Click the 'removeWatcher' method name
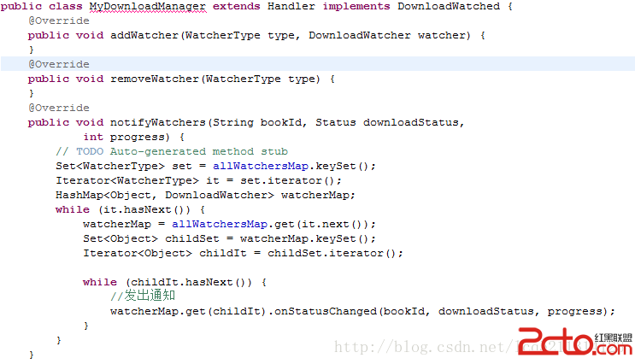Screen dimensions: 635x364 tap(155, 79)
